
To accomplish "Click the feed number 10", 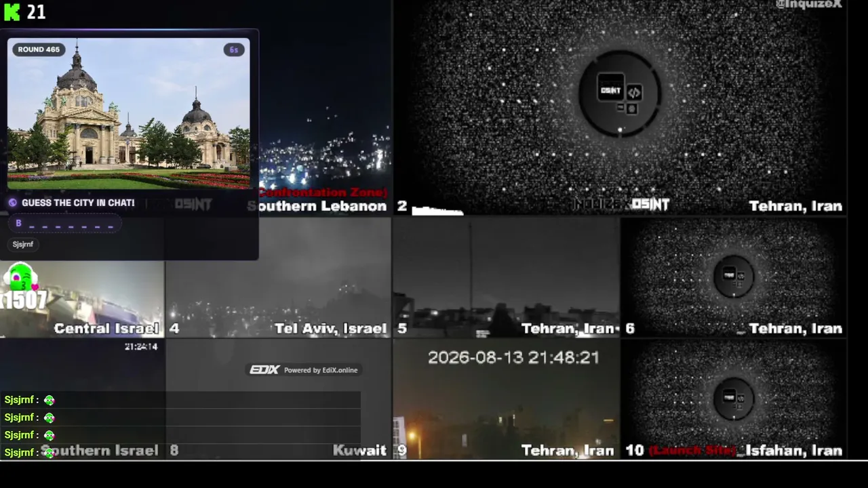I will click(x=634, y=451).
